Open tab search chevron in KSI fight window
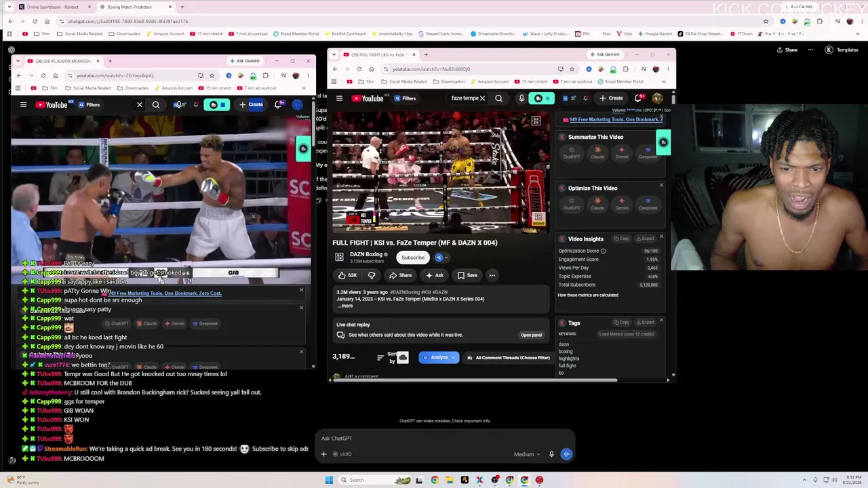This screenshot has width=868, height=488. 334,55
